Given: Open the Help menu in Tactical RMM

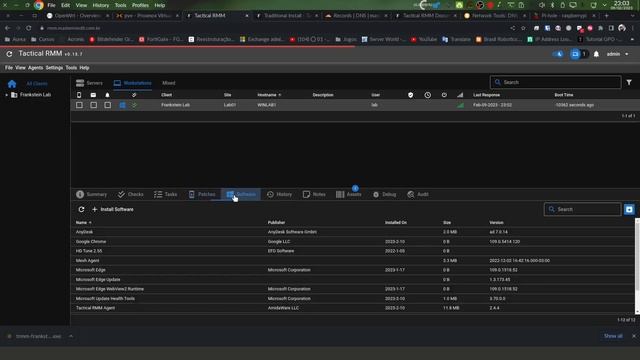Looking at the screenshot, I should pos(84,68).
